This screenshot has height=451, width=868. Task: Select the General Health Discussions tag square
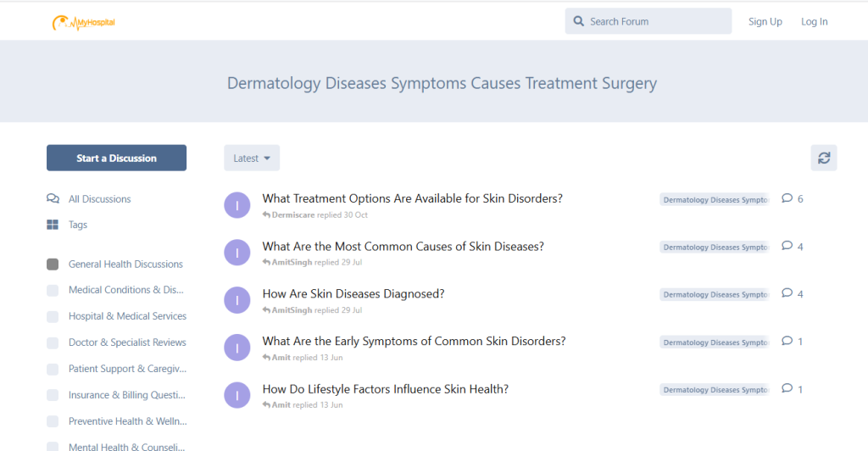pyautogui.click(x=53, y=264)
